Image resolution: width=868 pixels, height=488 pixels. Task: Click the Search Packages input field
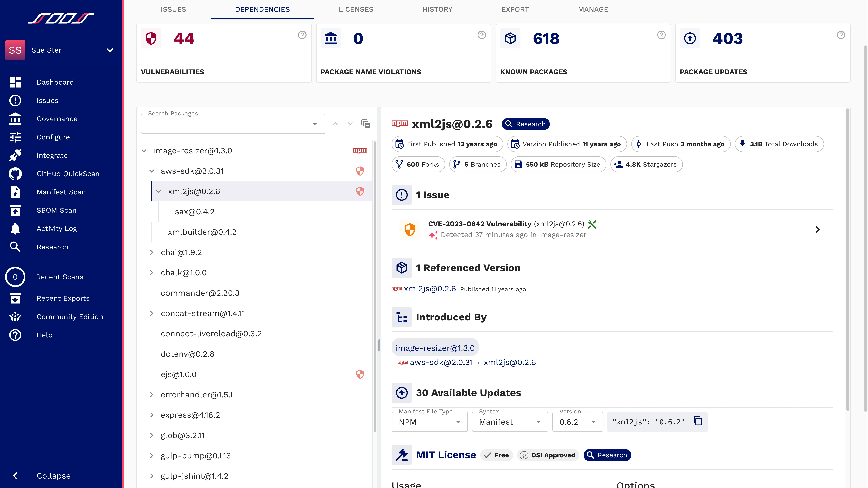(226, 124)
